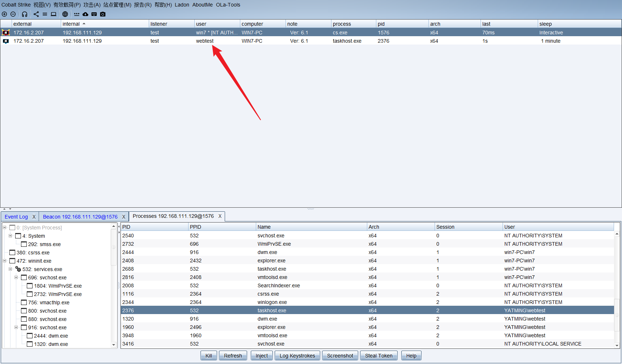Open keystrokes view via keyboard icon
Screen dimensions: 622x364
pos(94,14)
